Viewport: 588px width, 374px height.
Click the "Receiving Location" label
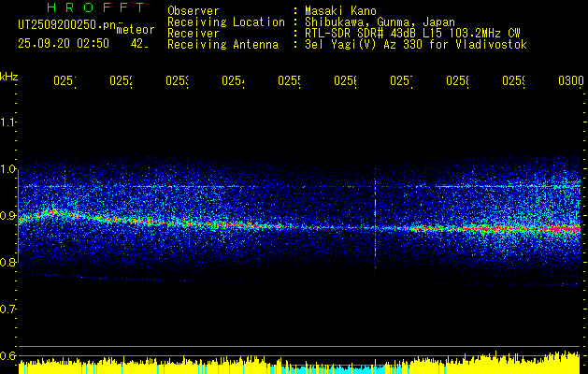[x=226, y=22]
